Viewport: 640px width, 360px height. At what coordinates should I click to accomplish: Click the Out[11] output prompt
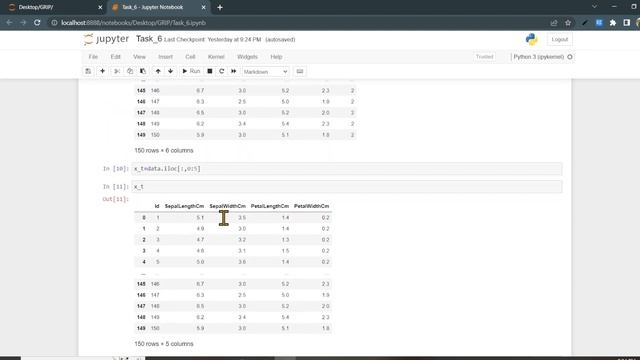click(x=116, y=199)
